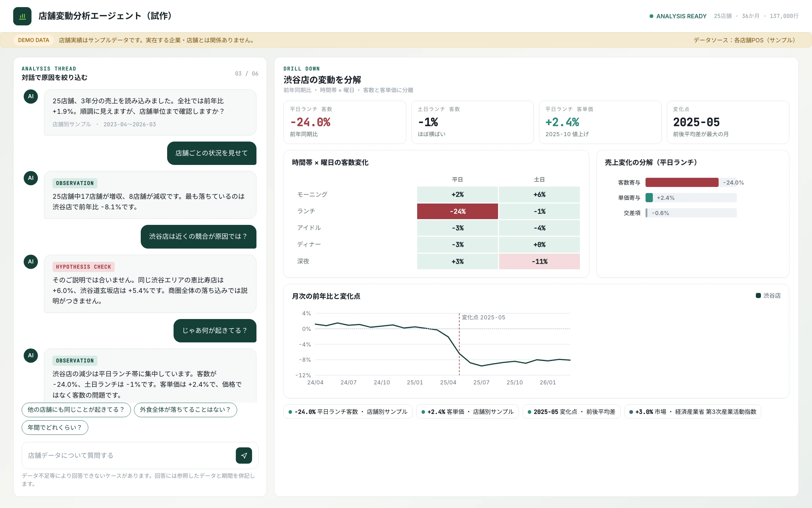The image size is (812, 508).
Task: Click user message 店舗ごとの状況を見せて
Action: pos(212,153)
